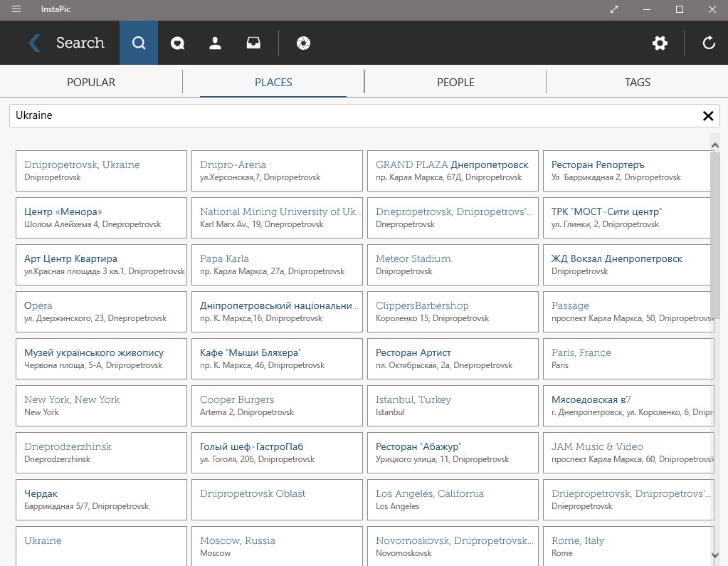The width and height of the screenshot is (728, 566).
Task: Open Moscow, Russia place
Action: point(277,546)
